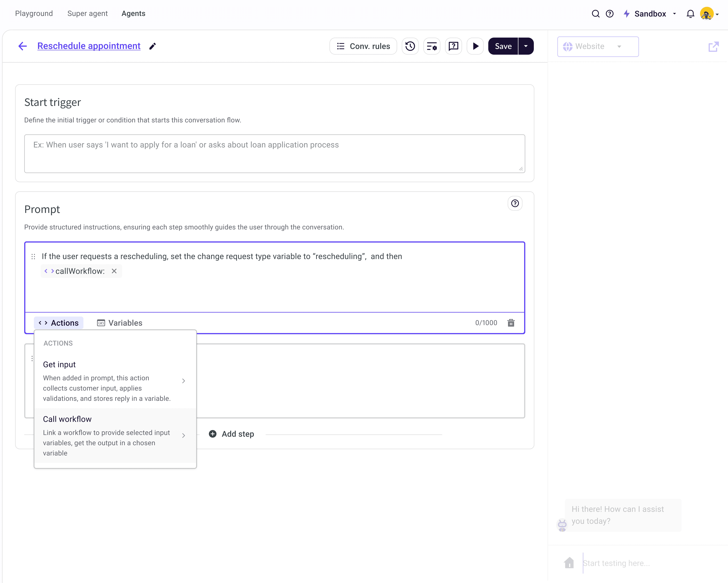Click the pencil edit name icon

coord(153,46)
